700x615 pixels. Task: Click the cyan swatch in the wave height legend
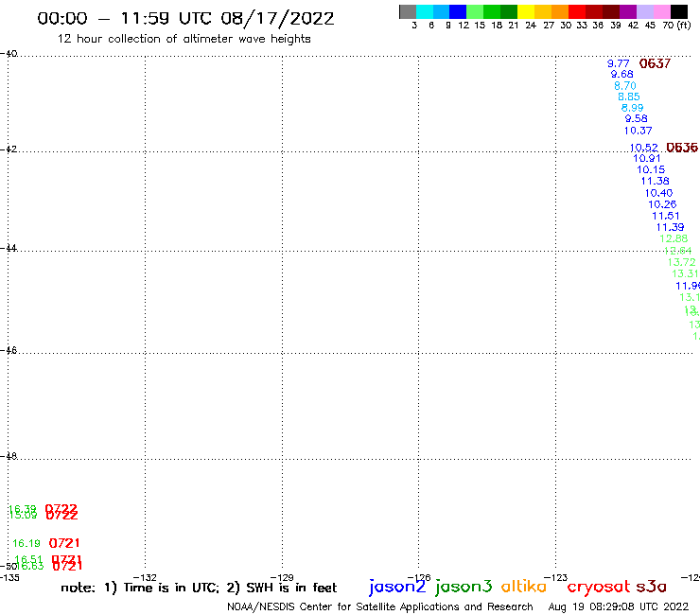(425, 11)
